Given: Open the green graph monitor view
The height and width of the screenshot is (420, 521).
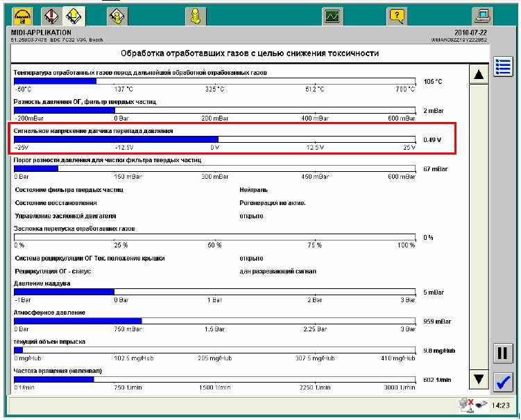Looking at the screenshot, I should click(x=333, y=15).
